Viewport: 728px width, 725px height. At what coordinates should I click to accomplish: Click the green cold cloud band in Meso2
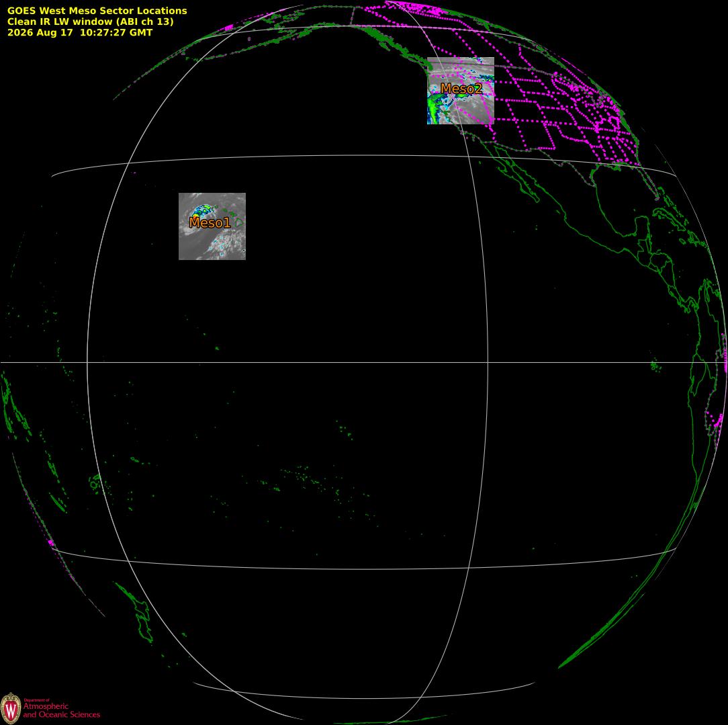pos(435,108)
